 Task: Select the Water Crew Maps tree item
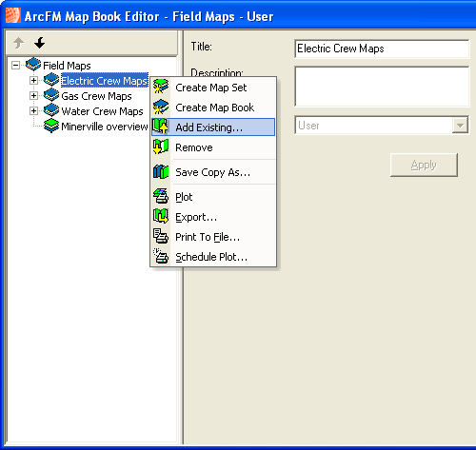(102, 111)
